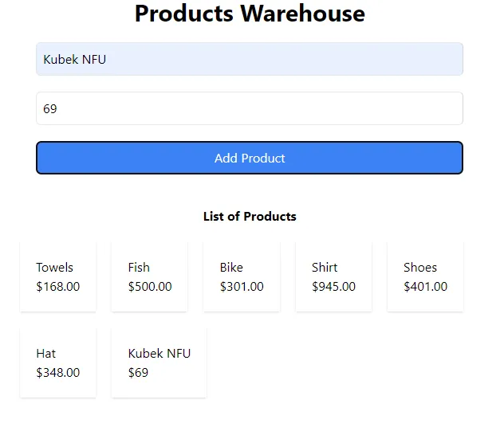Click the $500.00 price under Fish
The height and width of the screenshot is (431, 504).
[150, 287]
